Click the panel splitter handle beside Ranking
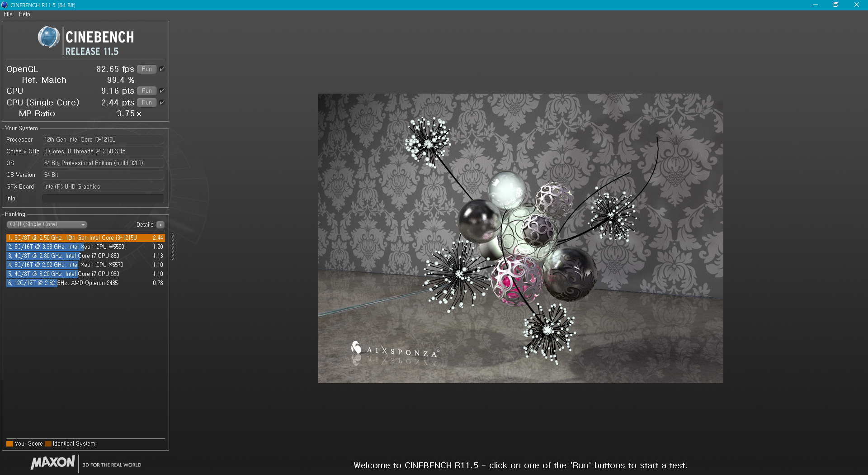The height and width of the screenshot is (475, 868). (x=173, y=247)
